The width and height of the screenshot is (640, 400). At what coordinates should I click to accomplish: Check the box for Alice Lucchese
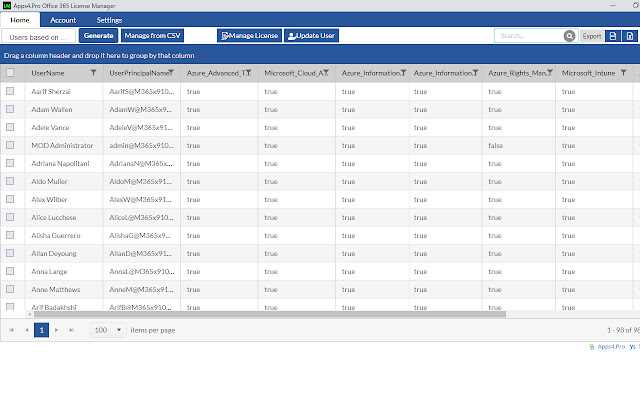pyautogui.click(x=10, y=217)
